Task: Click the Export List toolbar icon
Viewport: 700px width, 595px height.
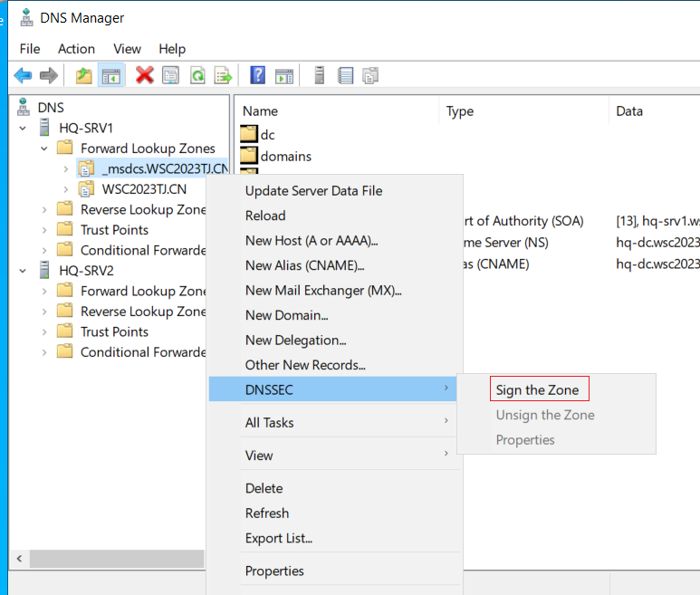Action: coord(223,75)
